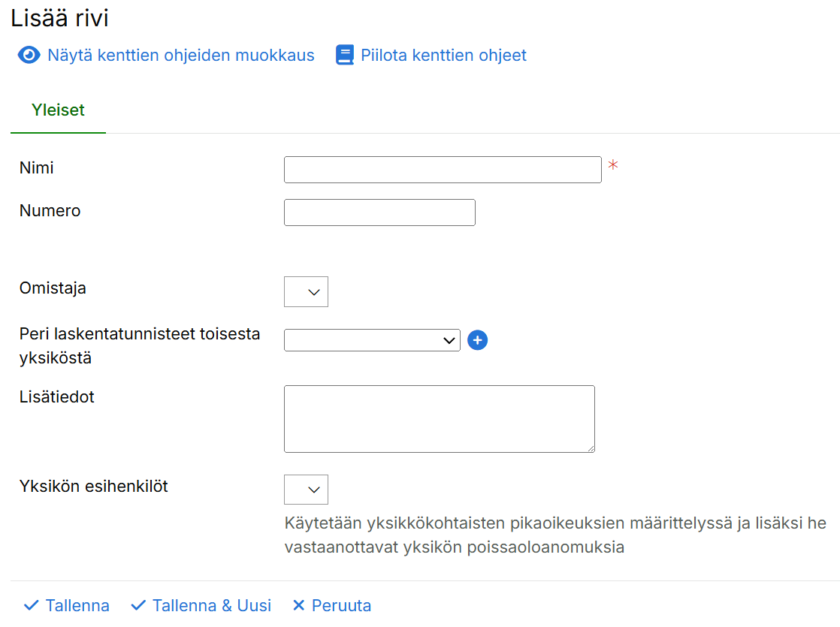
Task: Click the Nimi field label
Action: click(37, 168)
